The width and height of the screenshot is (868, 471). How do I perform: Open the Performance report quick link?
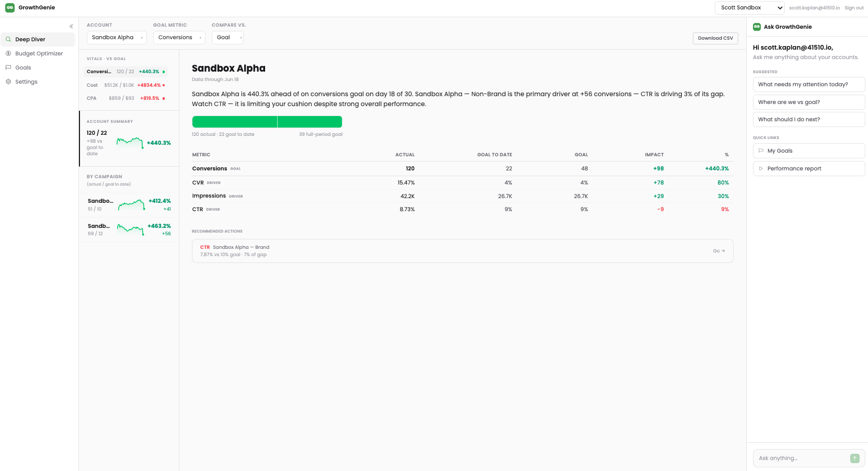pyautogui.click(x=809, y=168)
